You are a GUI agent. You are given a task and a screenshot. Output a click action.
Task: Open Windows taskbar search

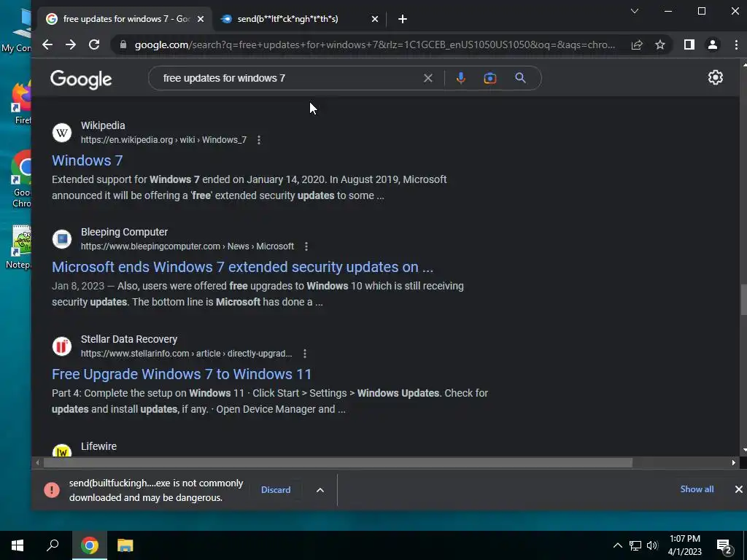[x=53, y=545]
